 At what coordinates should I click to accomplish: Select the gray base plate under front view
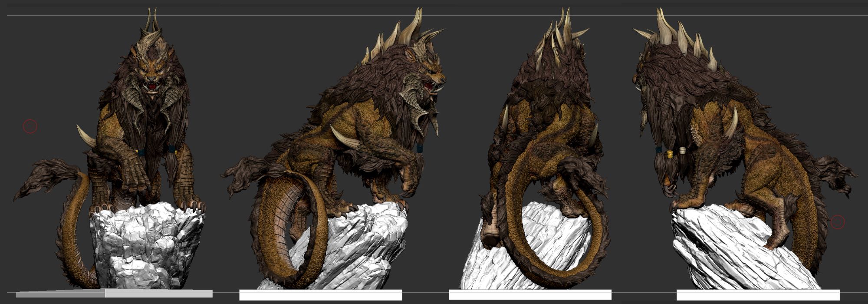pyautogui.click(x=114, y=294)
